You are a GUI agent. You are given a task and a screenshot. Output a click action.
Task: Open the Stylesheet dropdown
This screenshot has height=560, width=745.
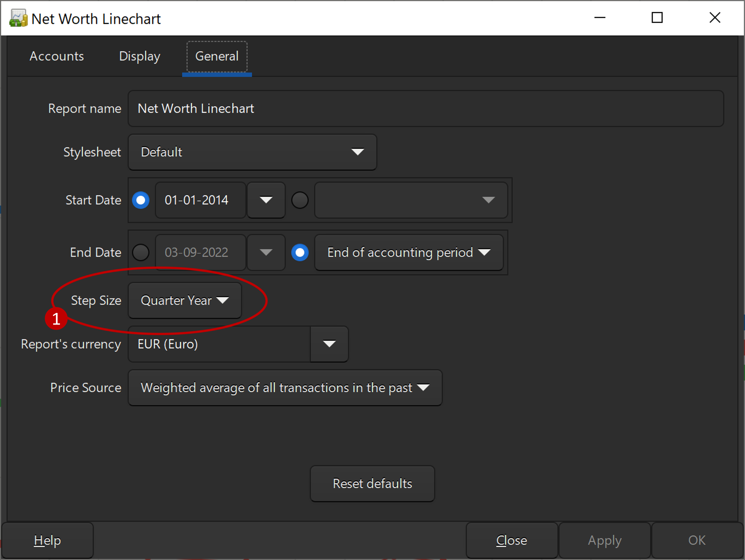tap(252, 152)
